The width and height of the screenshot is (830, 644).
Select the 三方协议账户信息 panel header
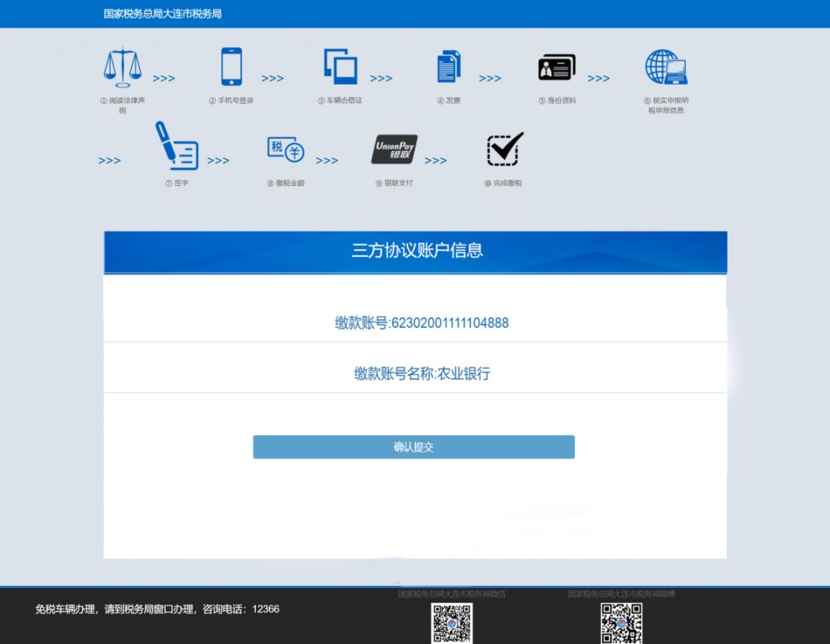(415, 251)
